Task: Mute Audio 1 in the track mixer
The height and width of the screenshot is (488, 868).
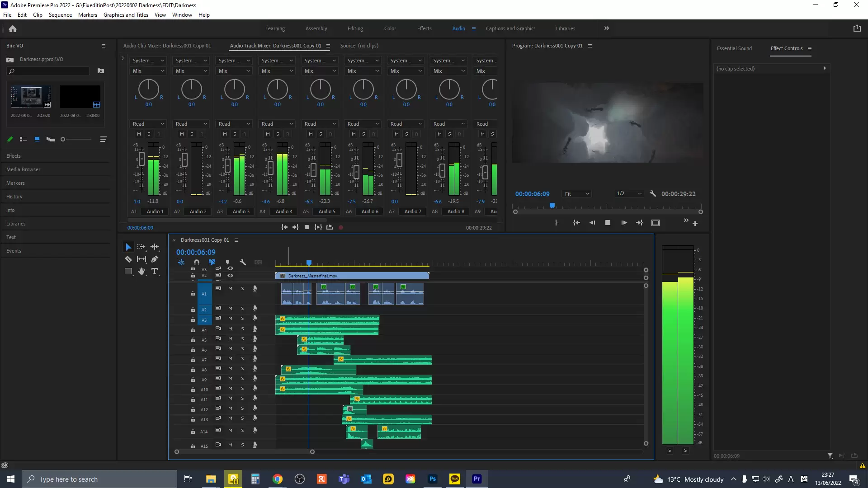Action: (139, 134)
